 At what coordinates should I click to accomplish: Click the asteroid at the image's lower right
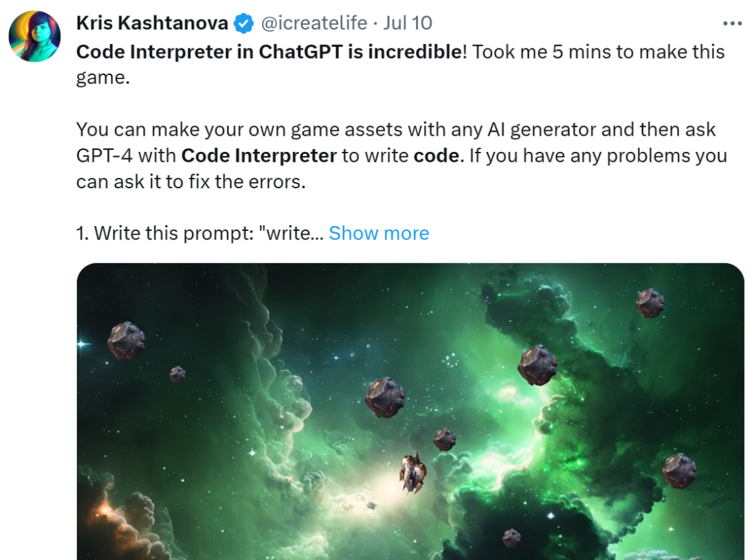(679, 471)
